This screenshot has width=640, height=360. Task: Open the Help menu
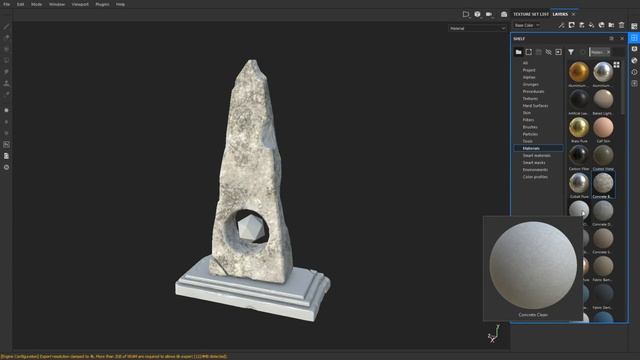(x=120, y=4)
